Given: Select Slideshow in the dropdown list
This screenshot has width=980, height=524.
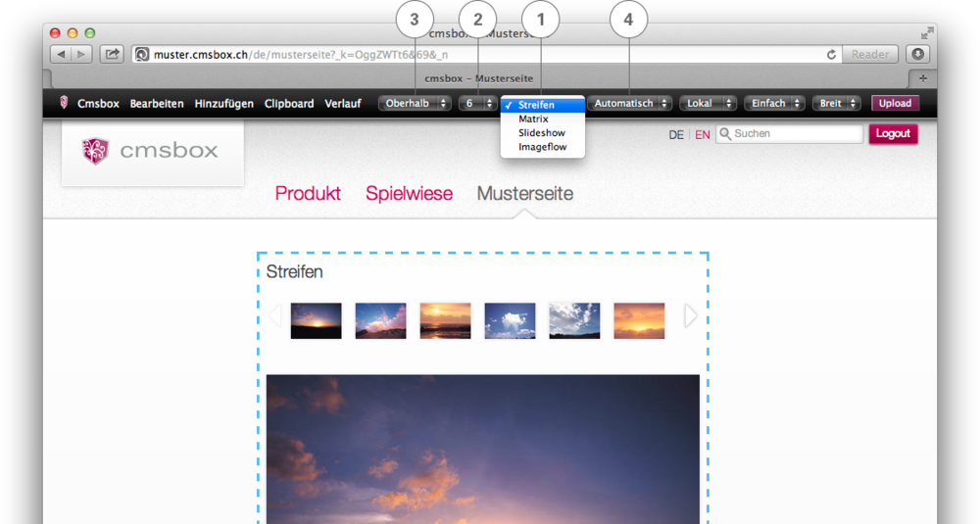Looking at the screenshot, I should pyautogui.click(x=539, y=133).
